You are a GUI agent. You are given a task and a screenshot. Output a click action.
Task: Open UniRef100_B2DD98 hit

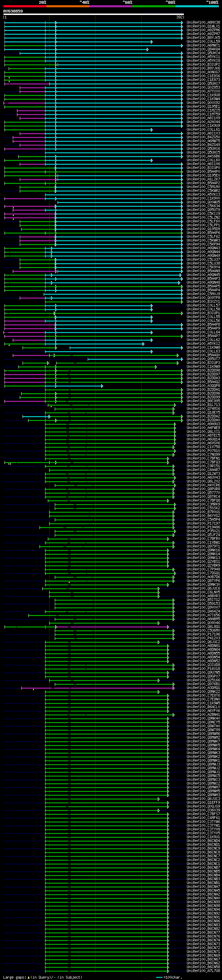click(203, 371)
